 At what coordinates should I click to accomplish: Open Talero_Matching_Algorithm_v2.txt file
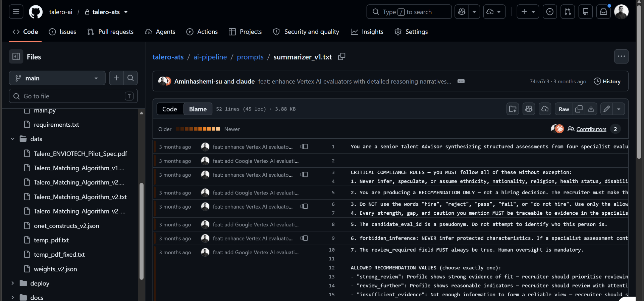80,197
